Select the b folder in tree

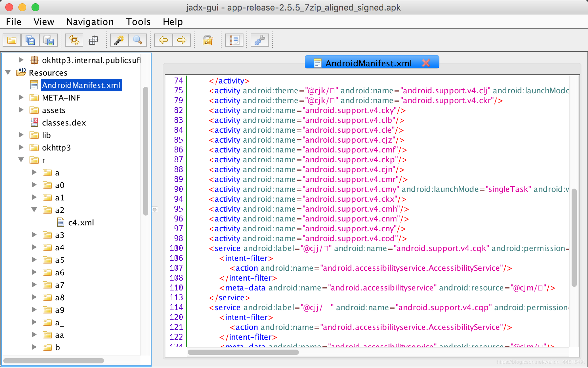[x=57, y=347]
